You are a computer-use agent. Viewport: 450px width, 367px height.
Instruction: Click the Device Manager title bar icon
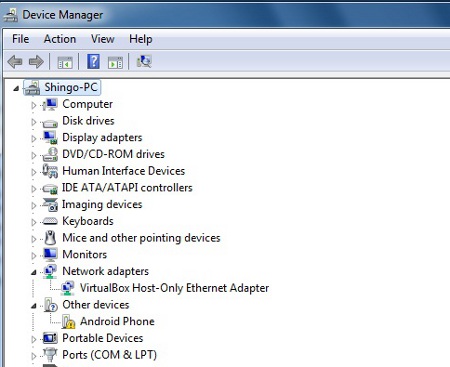pyautogui.click(x=11, y=15)
